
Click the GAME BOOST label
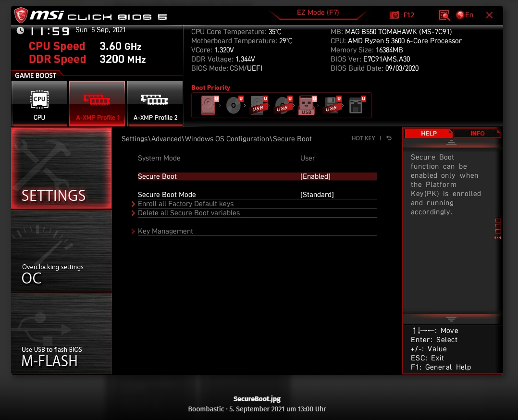pyautogui.click(x=36, y=75)
